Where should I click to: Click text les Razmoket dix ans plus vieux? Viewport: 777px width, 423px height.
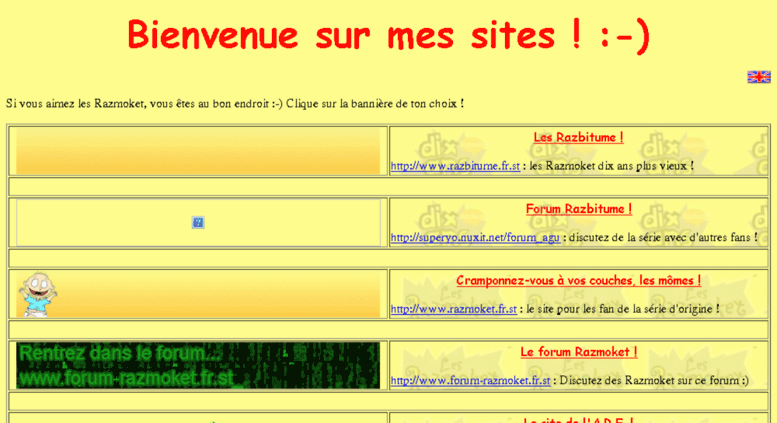click(x=611, y=166)
